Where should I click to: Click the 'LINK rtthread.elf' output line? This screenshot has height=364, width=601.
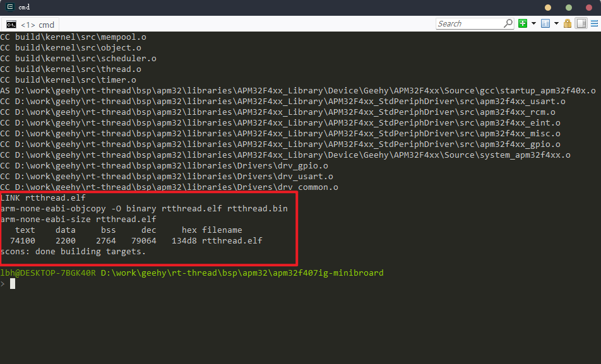43,197
